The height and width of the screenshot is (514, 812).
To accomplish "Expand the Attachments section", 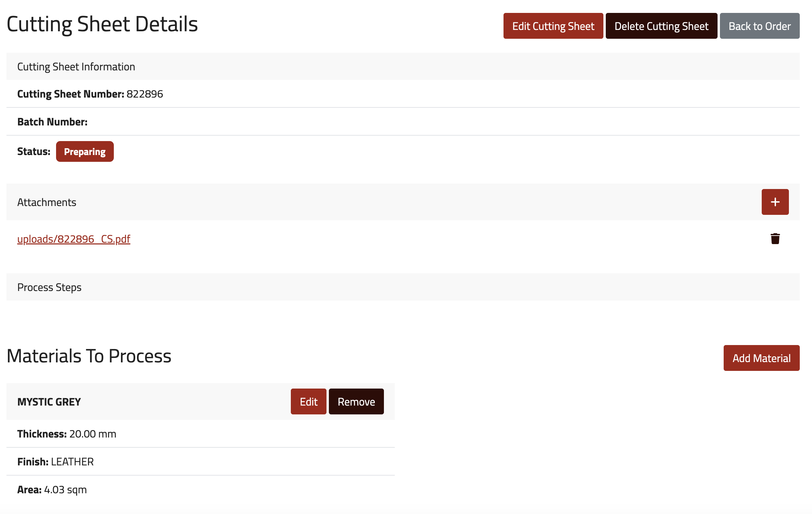I will tap(775, 202).
